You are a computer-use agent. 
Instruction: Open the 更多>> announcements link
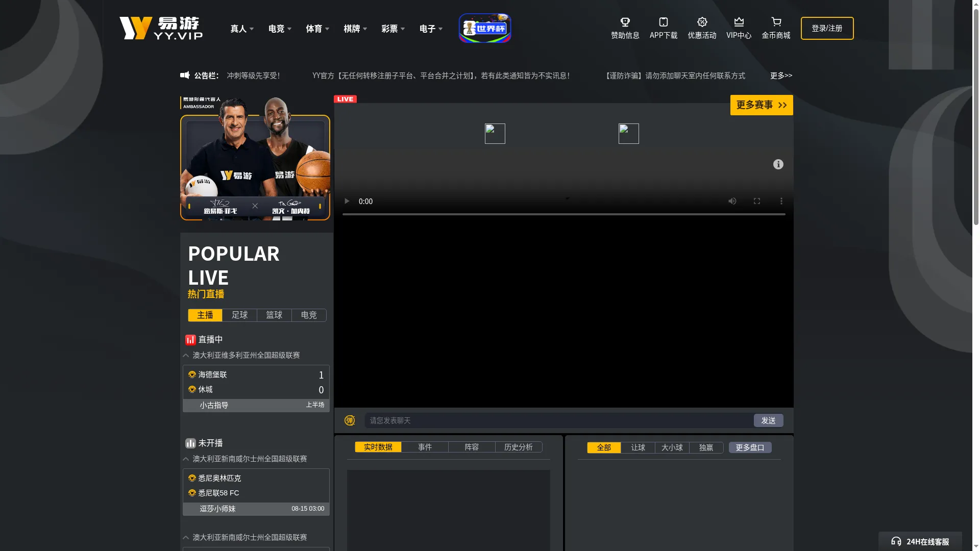[781, 76]
